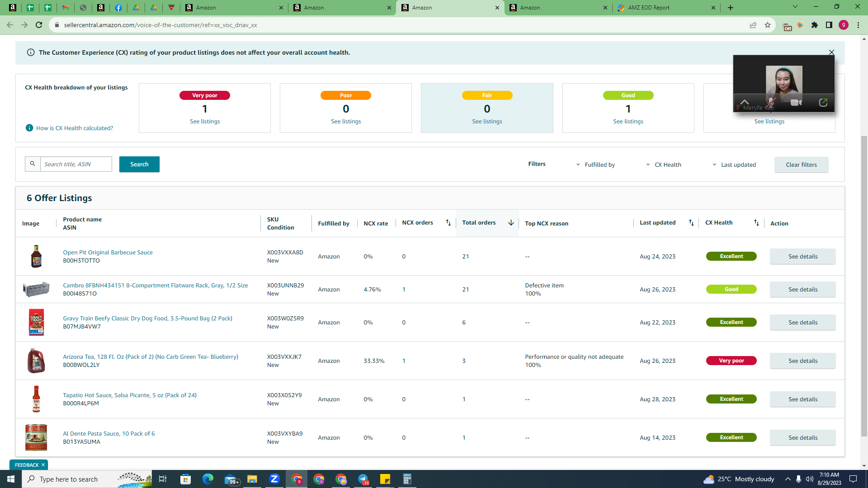Screen dimensions: 868x488
Task: Click the Gravy Train dog food image
Action: pos(36,322)
